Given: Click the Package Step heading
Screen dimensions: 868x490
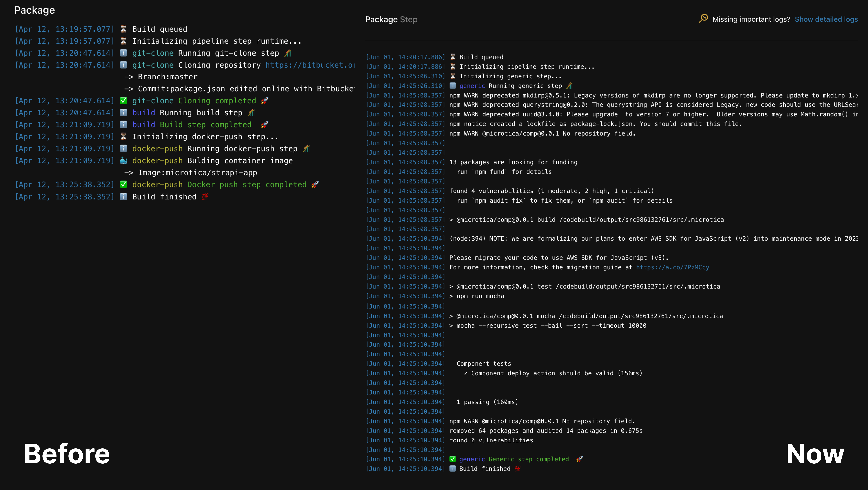Looking at the screenshot, I should click(x=391, y=20).
